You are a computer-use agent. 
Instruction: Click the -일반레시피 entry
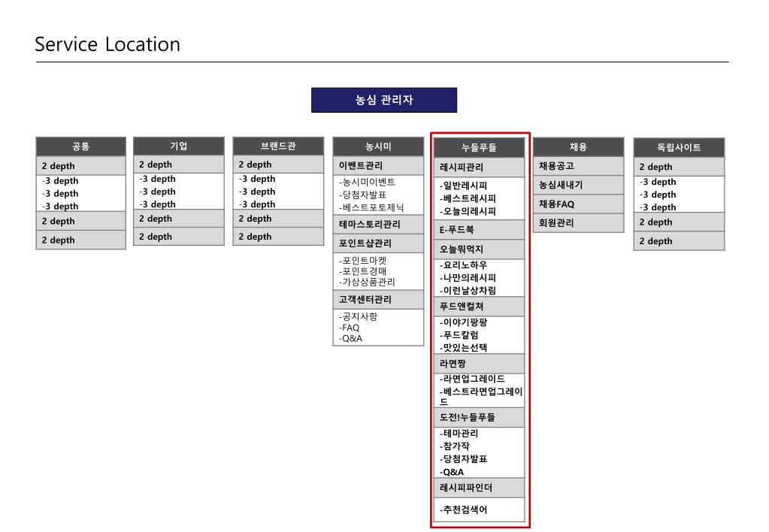tap(463, 186)
